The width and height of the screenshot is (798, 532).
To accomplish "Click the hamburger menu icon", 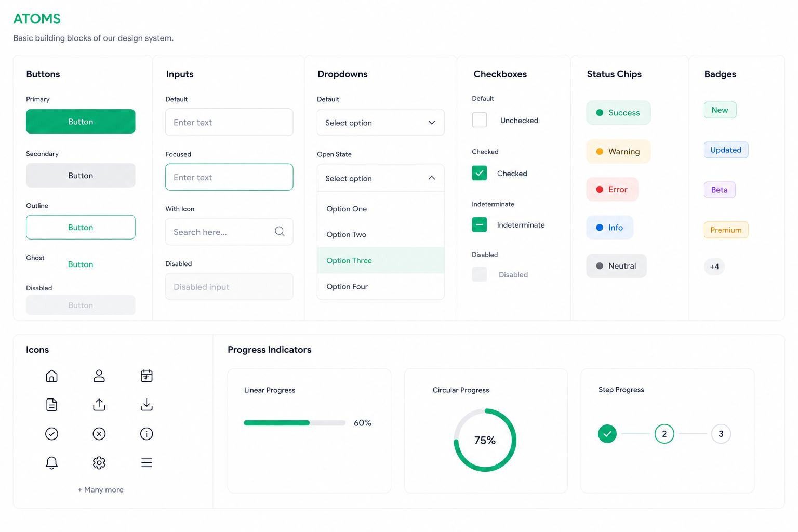I will click(x=147, y=462).
